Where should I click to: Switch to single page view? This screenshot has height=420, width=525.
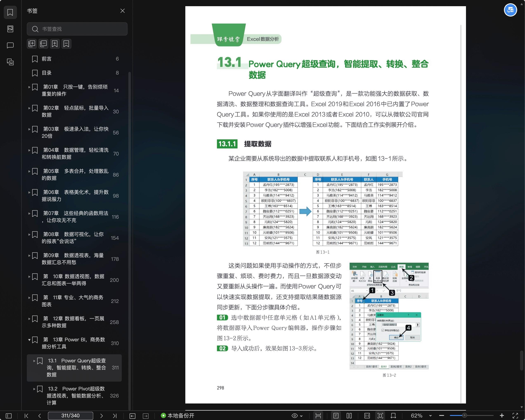point(336,416)
